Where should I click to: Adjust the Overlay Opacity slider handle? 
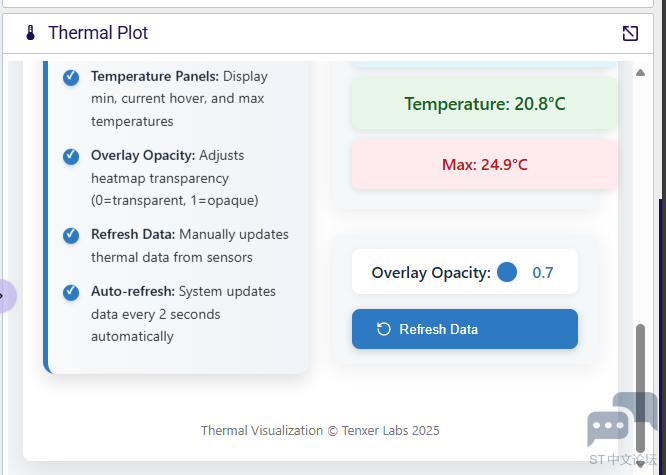507,272
